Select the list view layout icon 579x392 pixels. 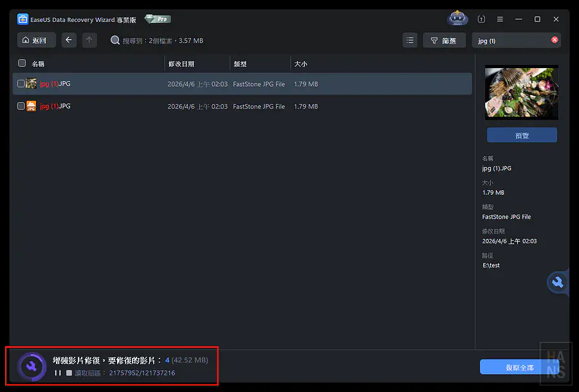coord(410,40)
